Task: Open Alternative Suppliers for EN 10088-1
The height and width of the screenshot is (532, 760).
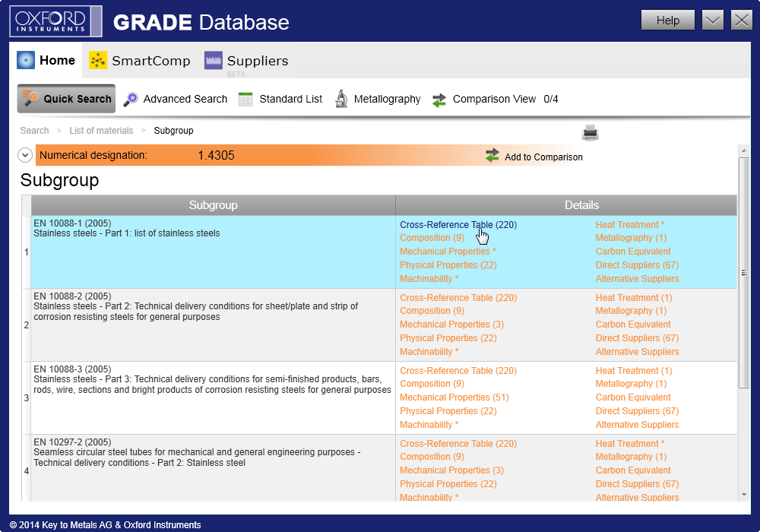Action: point(637,279)
